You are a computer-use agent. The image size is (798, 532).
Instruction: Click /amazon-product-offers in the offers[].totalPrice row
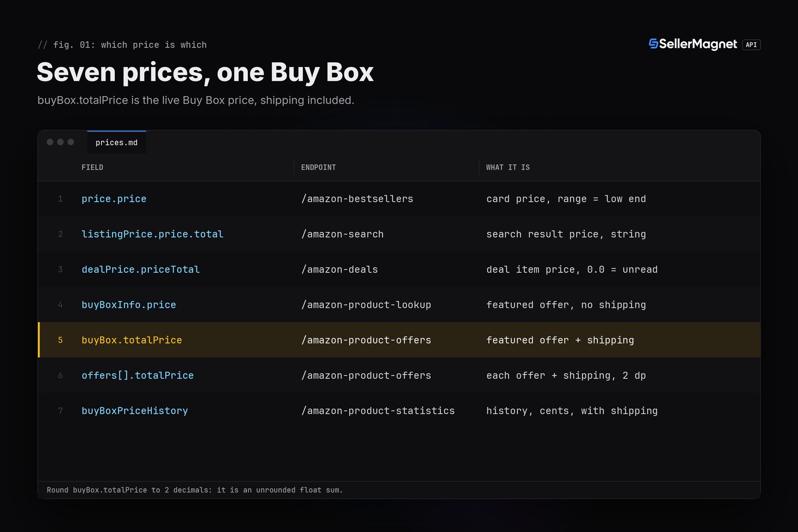pos(366,376)
